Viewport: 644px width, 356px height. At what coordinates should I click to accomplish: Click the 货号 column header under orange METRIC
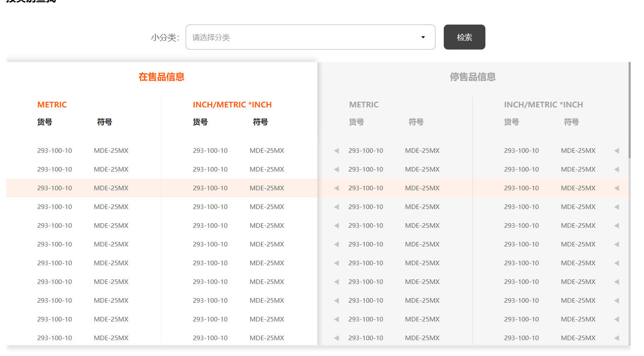click(45, 122)
